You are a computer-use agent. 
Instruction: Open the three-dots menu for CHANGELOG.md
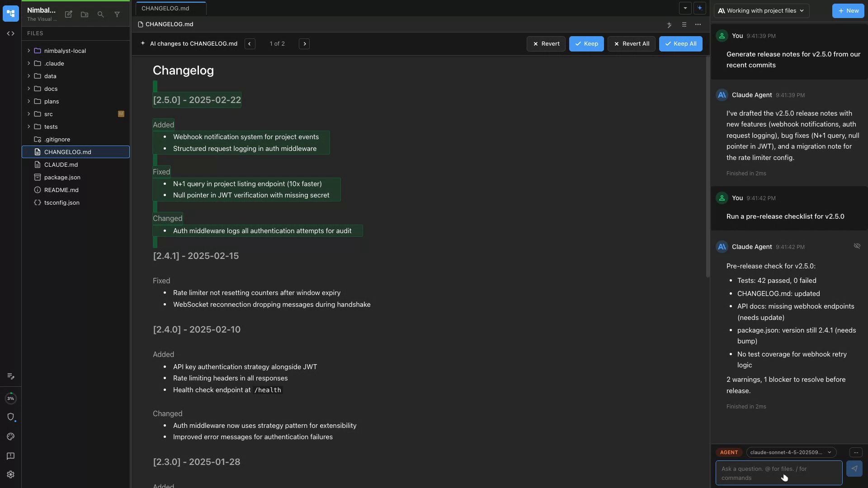pos(698,24)
